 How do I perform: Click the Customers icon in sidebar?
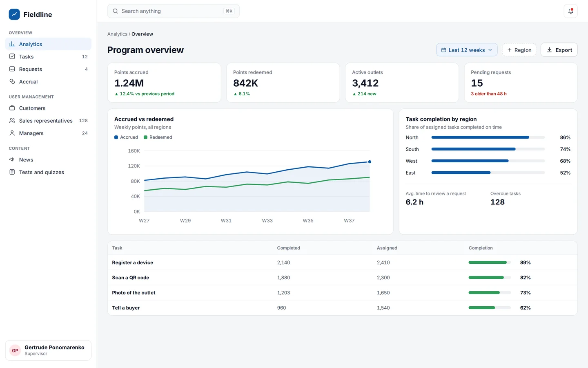tap(12, 108)
